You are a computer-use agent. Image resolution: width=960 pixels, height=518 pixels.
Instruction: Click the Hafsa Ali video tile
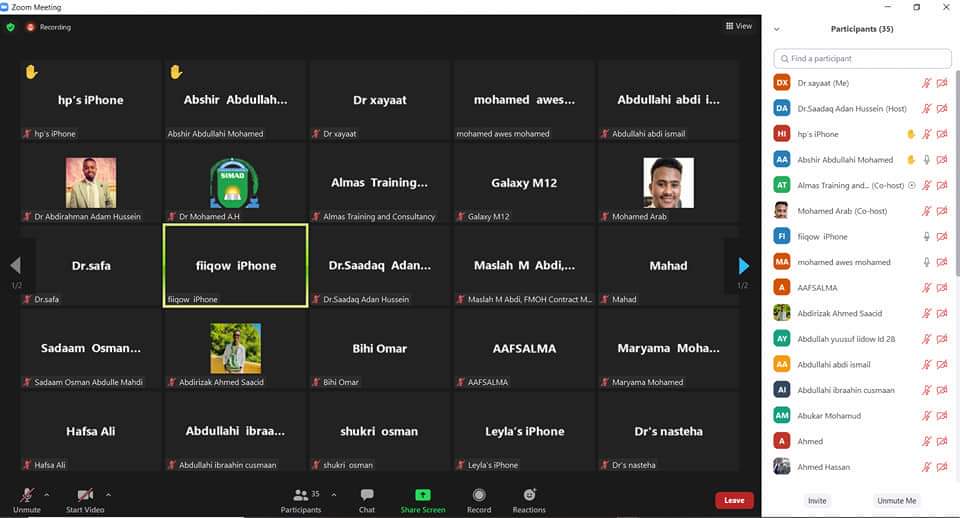[x=91, y=431]
